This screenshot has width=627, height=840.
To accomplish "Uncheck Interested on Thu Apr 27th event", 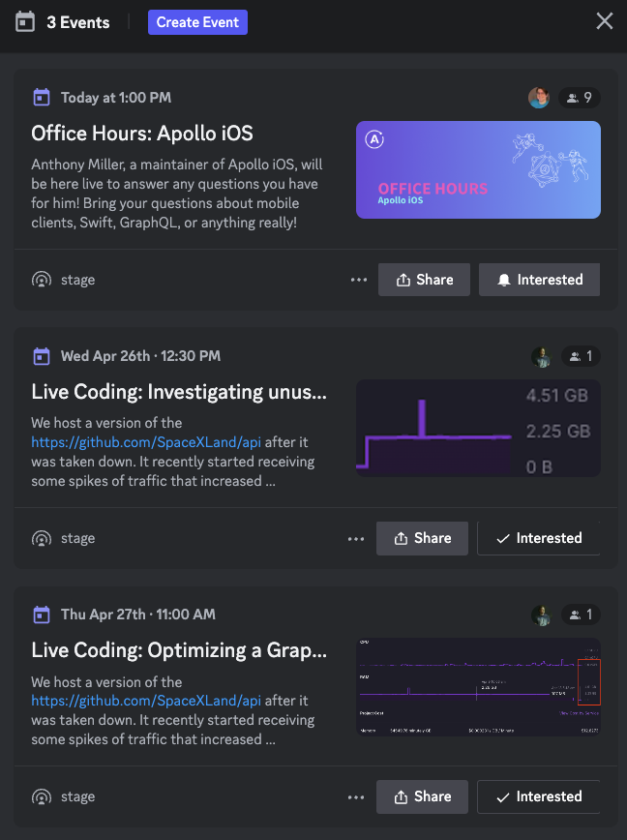I will (x=539, y=796).
